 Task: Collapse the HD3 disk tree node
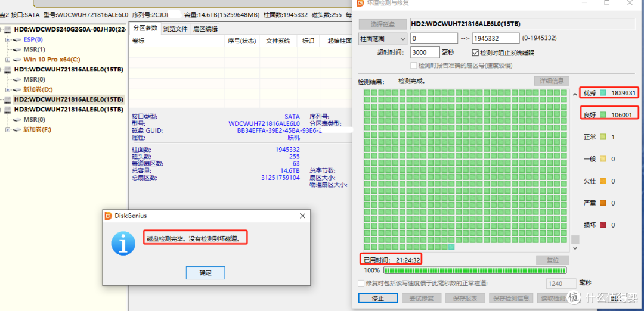(x=2, y=110)
